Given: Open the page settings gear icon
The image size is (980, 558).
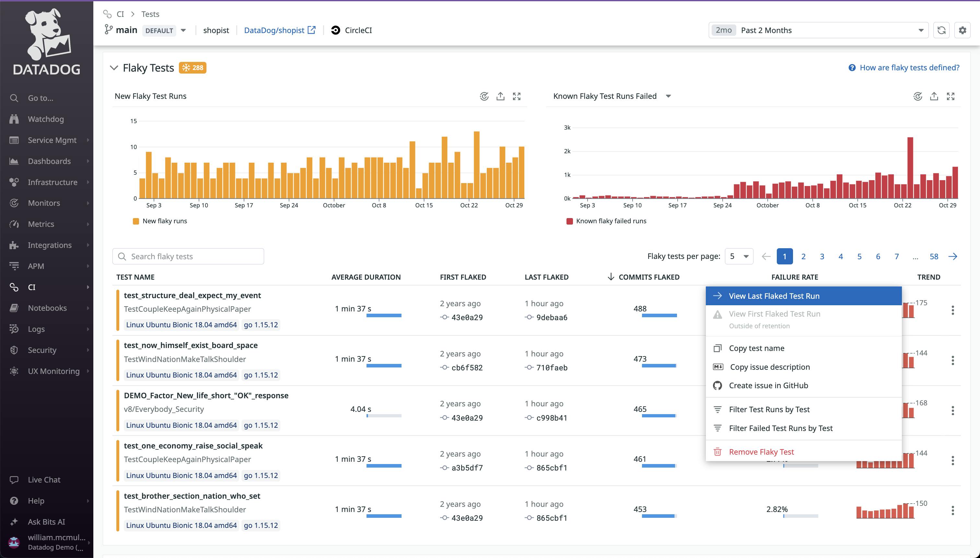Looking at the screenshot, I should pyautogui.click(x=963, y=30).
